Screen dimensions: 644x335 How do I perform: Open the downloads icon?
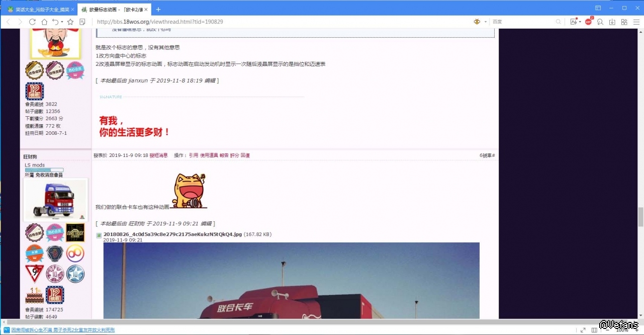[612, 22]
